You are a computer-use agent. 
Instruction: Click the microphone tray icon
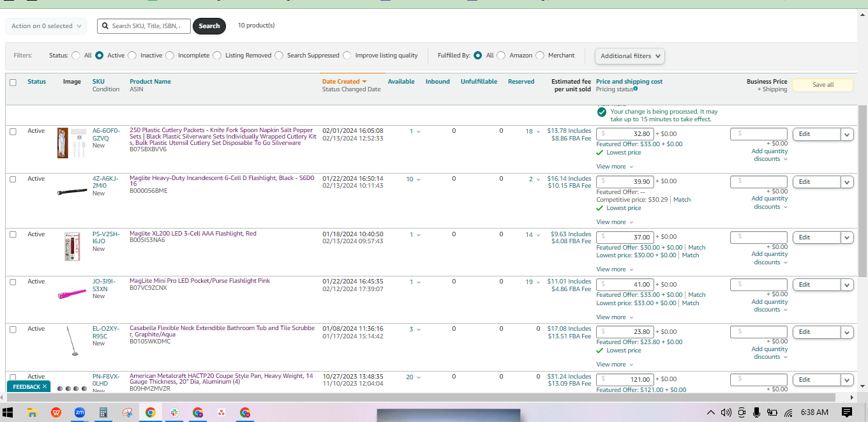757,412
